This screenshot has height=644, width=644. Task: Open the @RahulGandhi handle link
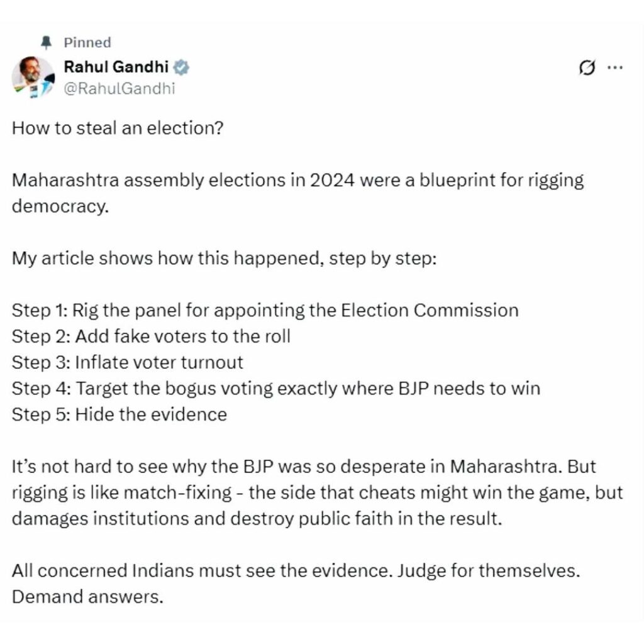click(119, 88)
